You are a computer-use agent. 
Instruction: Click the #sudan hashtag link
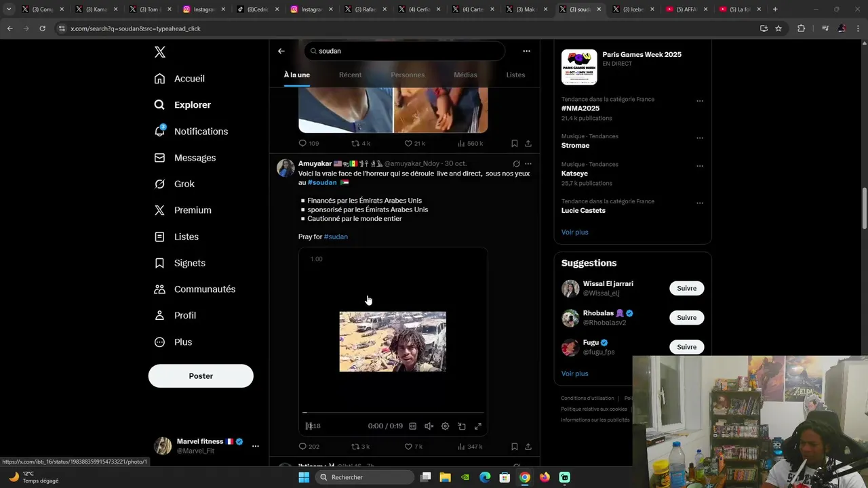[336, 237]
